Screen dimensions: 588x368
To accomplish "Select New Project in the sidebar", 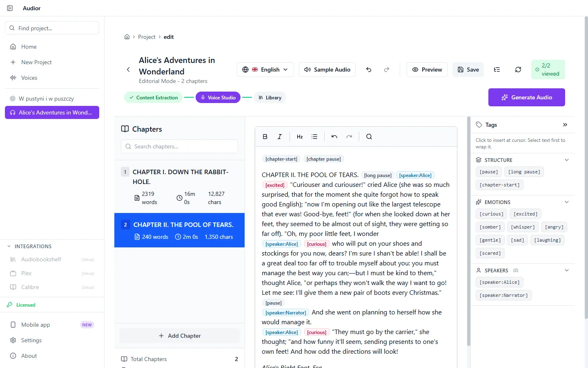I will tap(52, 62).
